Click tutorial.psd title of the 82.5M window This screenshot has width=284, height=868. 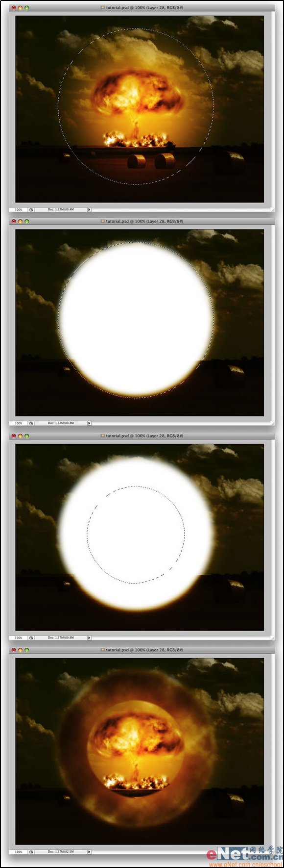point(144,650)
